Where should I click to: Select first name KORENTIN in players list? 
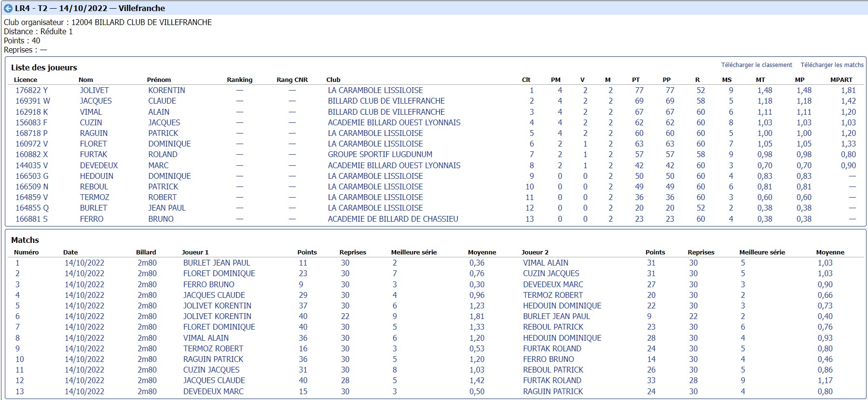point(166,90)
